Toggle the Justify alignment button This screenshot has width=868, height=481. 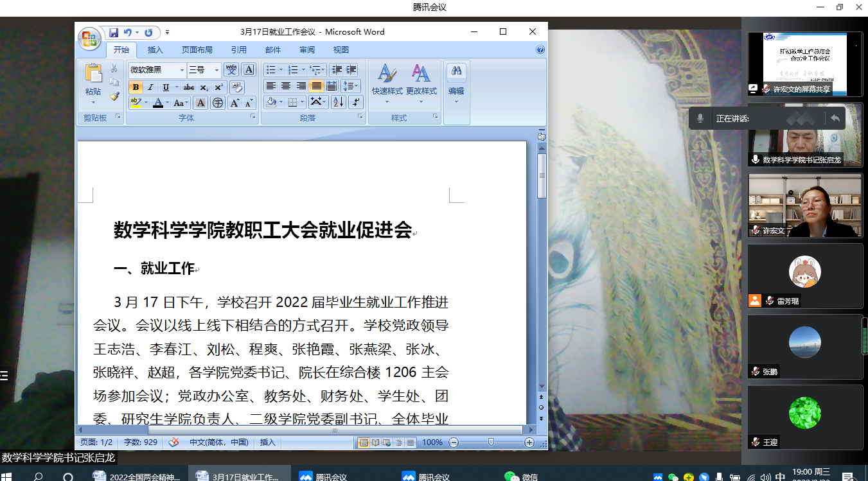point(316,86)
